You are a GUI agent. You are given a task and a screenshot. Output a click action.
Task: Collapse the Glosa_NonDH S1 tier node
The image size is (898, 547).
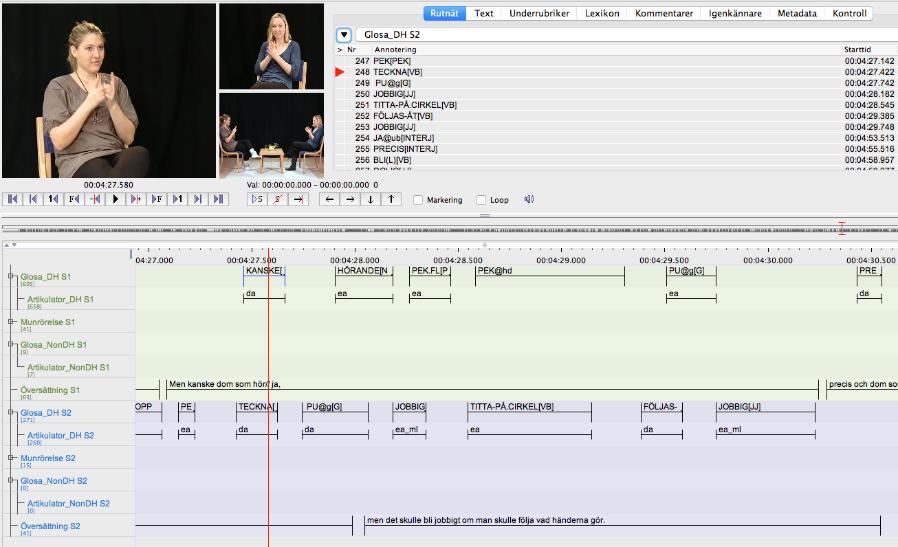[x=10, y=344]
